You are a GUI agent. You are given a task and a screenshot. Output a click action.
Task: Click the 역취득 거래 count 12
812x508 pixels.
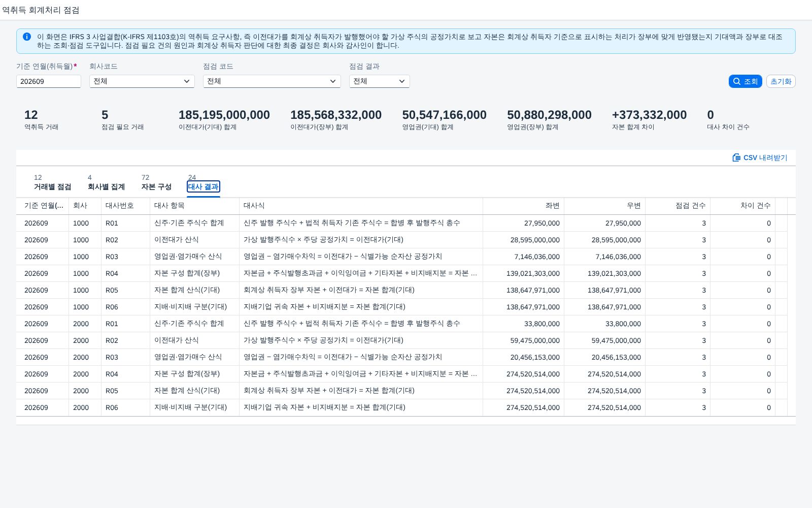[x=31, y=115]
